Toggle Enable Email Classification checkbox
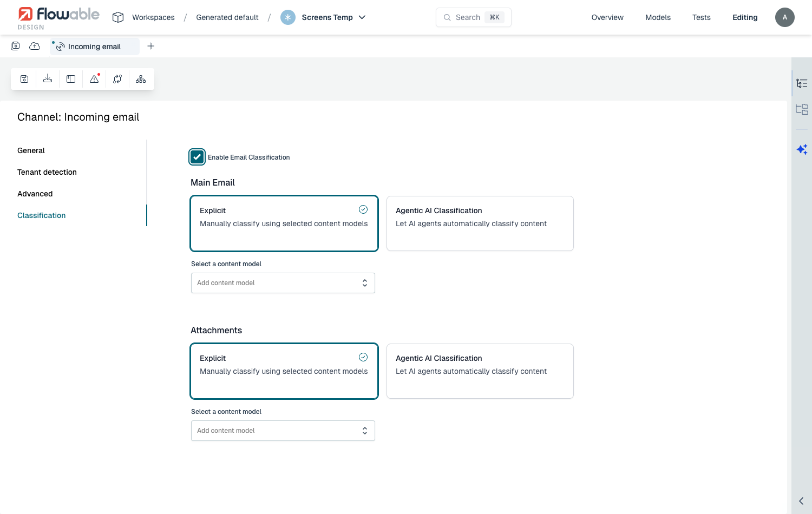Image resolution: width=812 pixels, height=514 pixels. tap(197, 157)
